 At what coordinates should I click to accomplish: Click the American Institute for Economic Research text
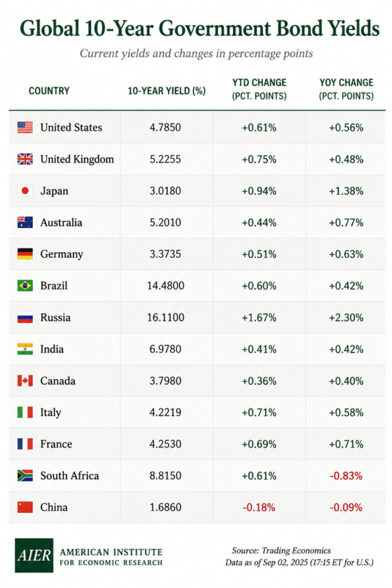point(111,557)
